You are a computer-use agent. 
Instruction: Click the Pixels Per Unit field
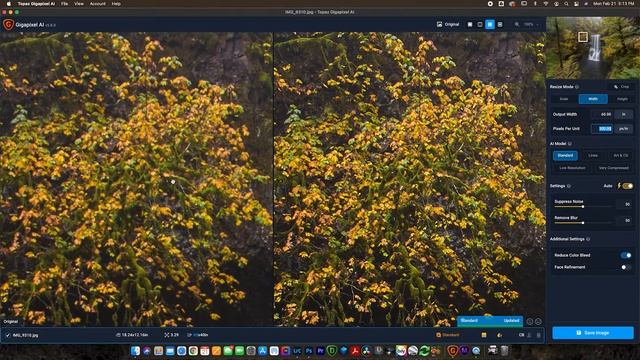click(602, 129)
